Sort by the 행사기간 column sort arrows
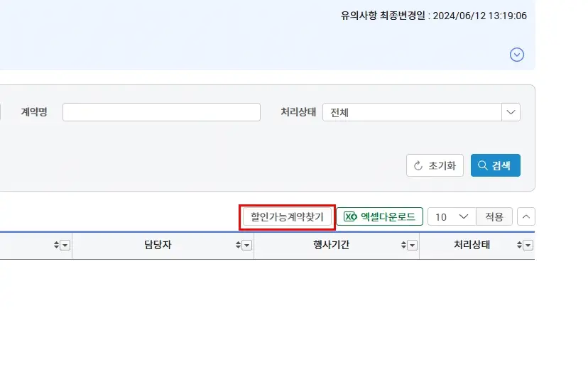The image size is (588, 391). 404,246
